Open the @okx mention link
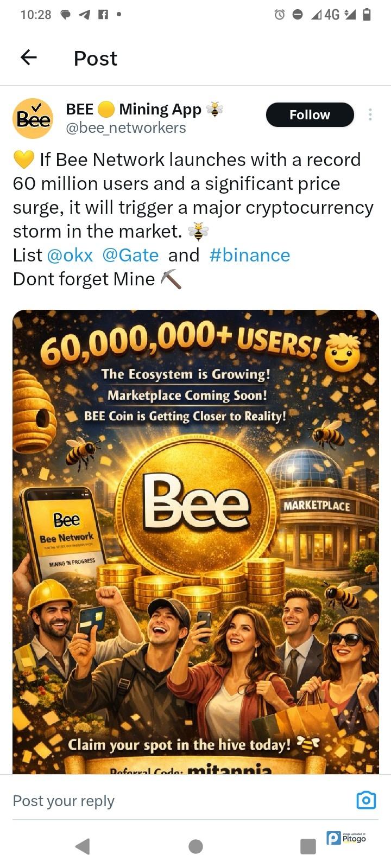Viewport: 391px width, 868px height. [70, 255]
